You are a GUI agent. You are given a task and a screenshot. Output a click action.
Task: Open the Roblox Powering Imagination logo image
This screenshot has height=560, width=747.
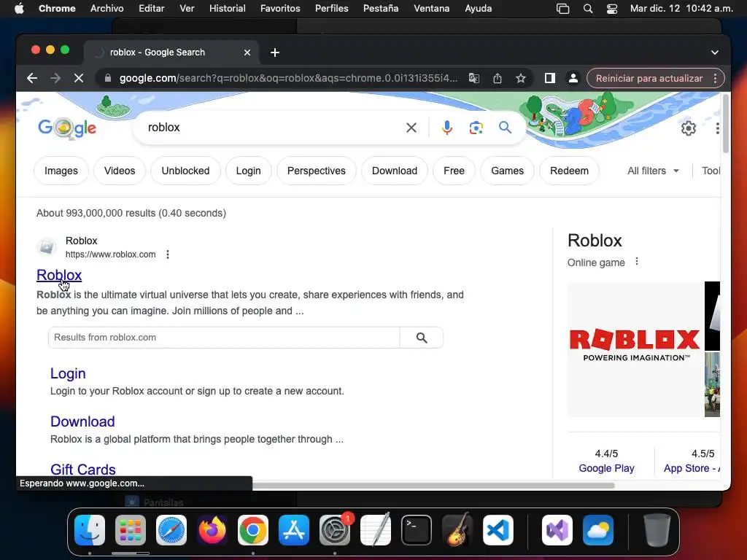(635, 349)
